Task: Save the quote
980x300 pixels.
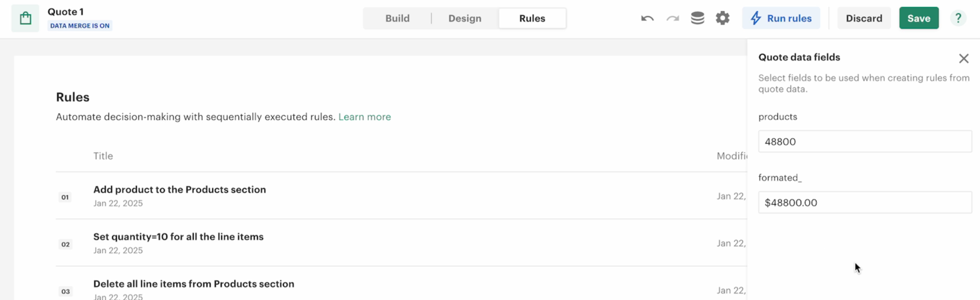Action: 918,19
